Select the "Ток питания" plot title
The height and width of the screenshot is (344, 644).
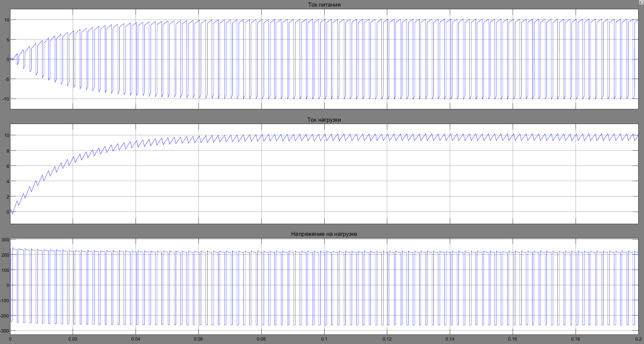[x=324, y=5]
